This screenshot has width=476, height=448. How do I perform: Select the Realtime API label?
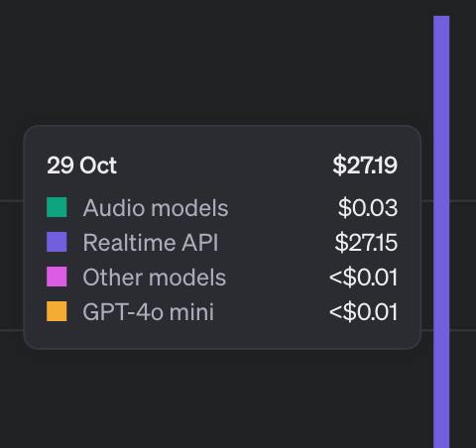point(151,243)
